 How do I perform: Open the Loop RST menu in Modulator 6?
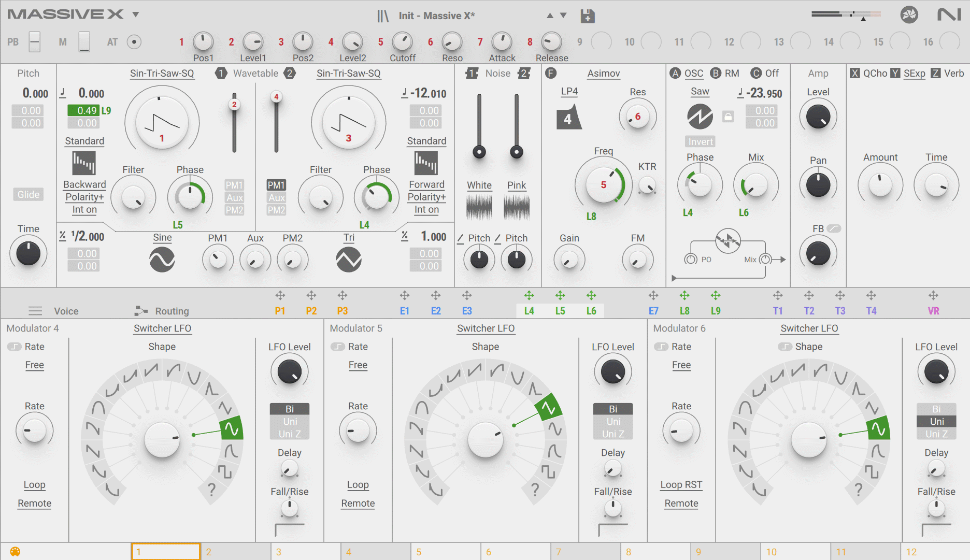(x=681, y=485)
